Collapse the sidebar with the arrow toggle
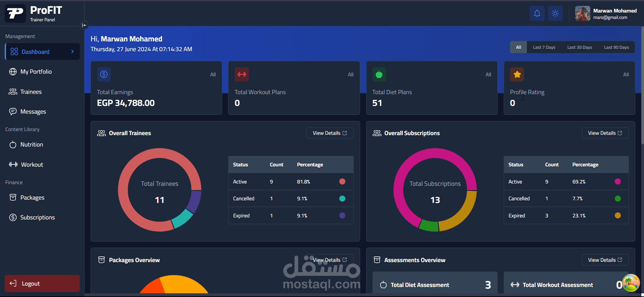This screenshot has width=644, height=297. click(84, 25)
